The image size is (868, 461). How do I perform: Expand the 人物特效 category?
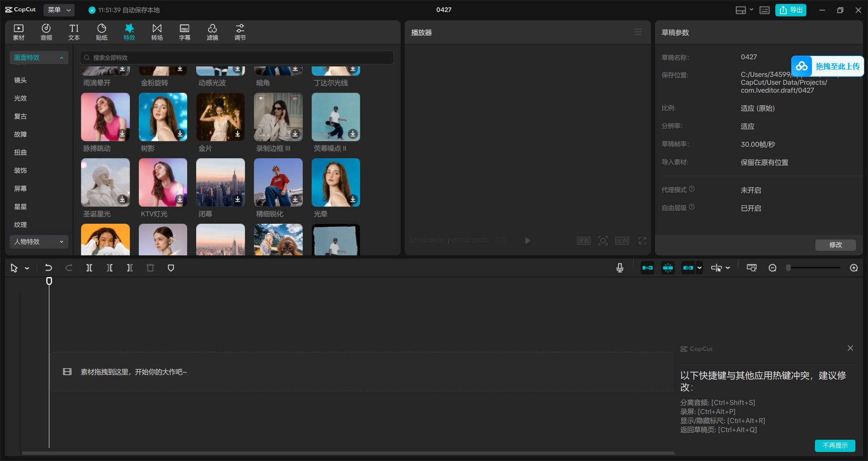pyautogui.click(x=38, y=242)
